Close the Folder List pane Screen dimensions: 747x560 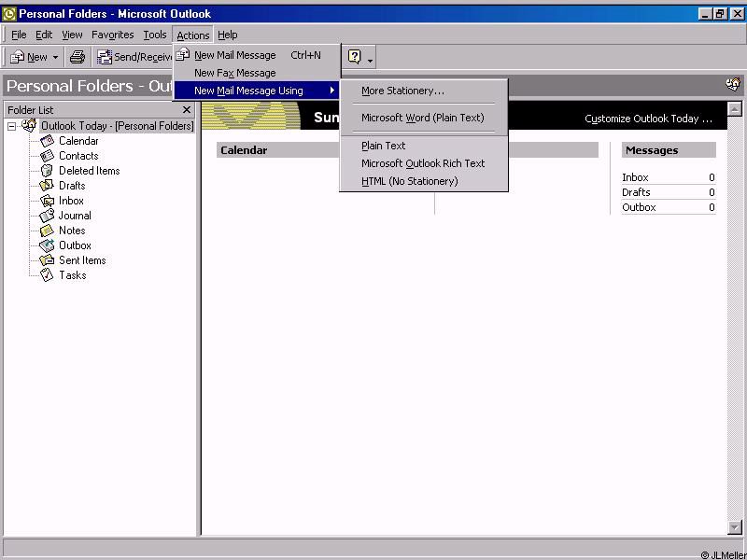pyautogui.click(x=186, y=110)
